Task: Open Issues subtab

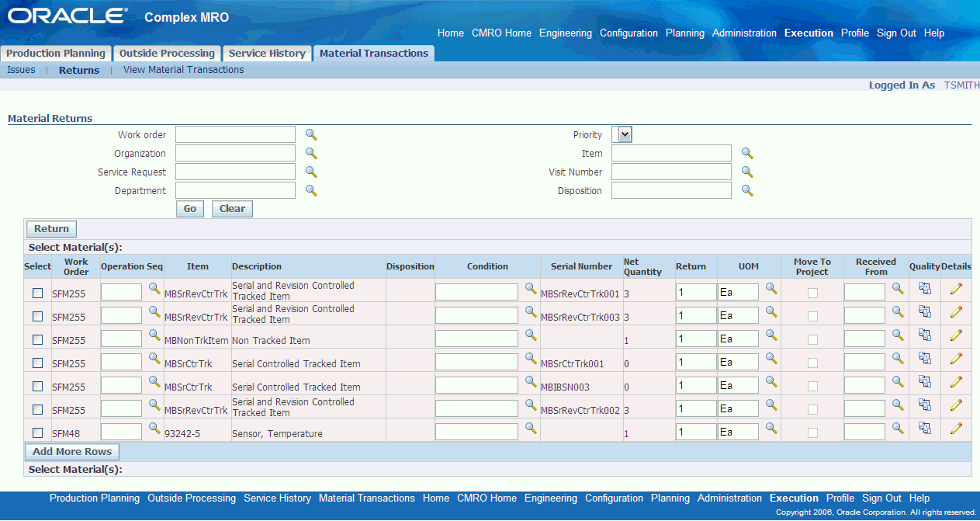Action: tap(21, 70)
